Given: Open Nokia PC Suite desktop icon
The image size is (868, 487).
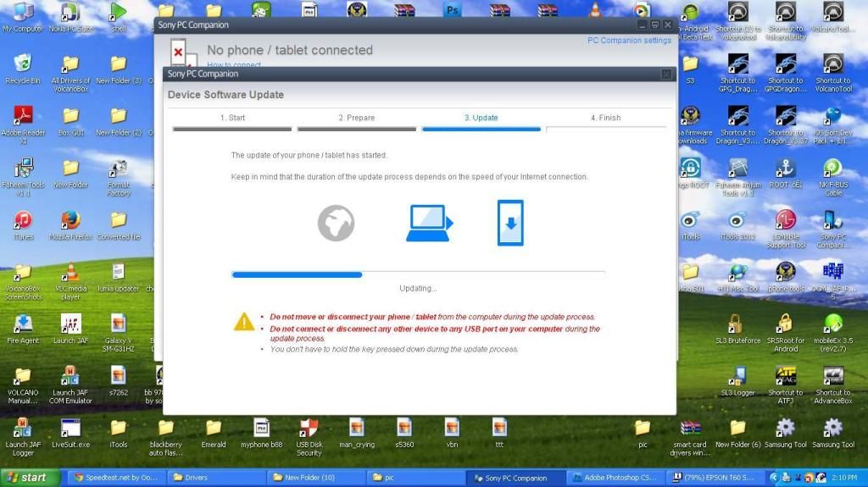Looking at the screenshot, I should pyautogui.click(x=70, y=17).
